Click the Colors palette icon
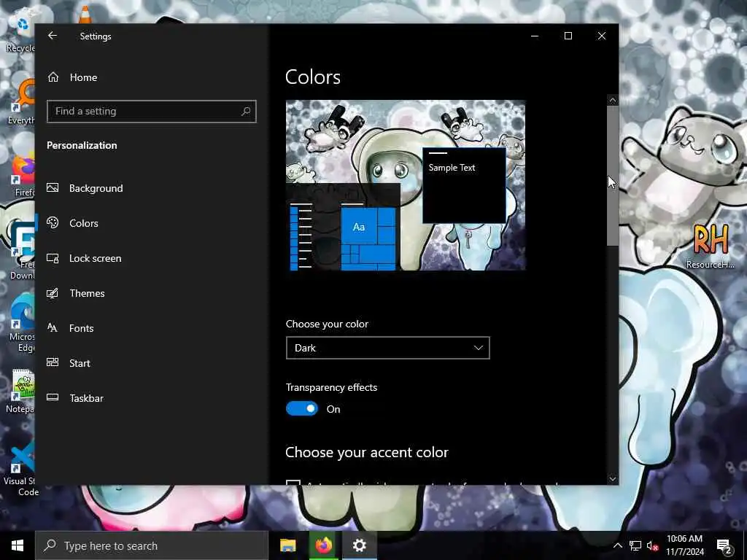The height and width of the screenshot is (560, 747). pos(53,222)
